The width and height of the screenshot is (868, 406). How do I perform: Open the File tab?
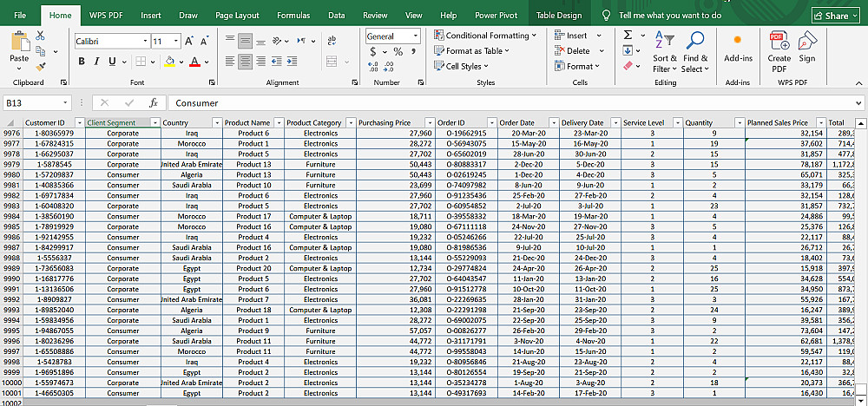20,16
